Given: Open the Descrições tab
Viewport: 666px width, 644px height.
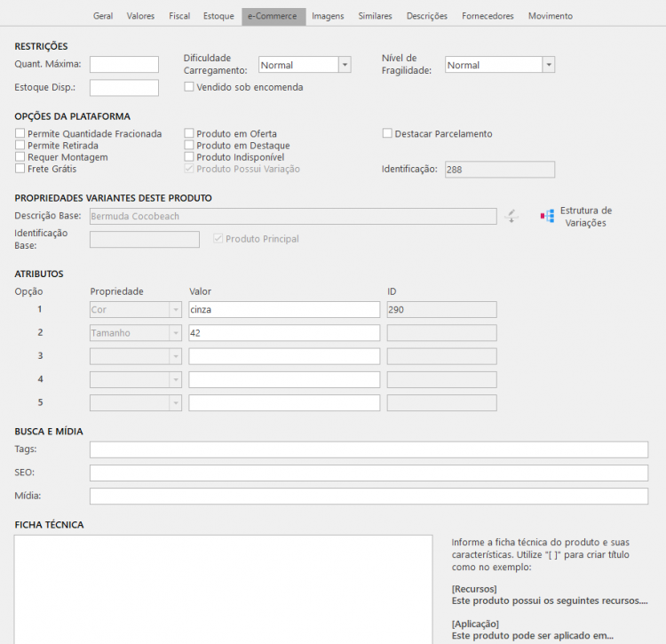Looking at the screenshot, I should (427, 16).
